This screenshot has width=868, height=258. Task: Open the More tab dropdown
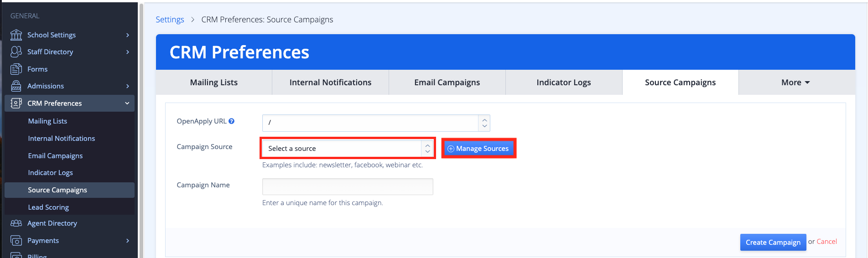[x=796, y=83]
